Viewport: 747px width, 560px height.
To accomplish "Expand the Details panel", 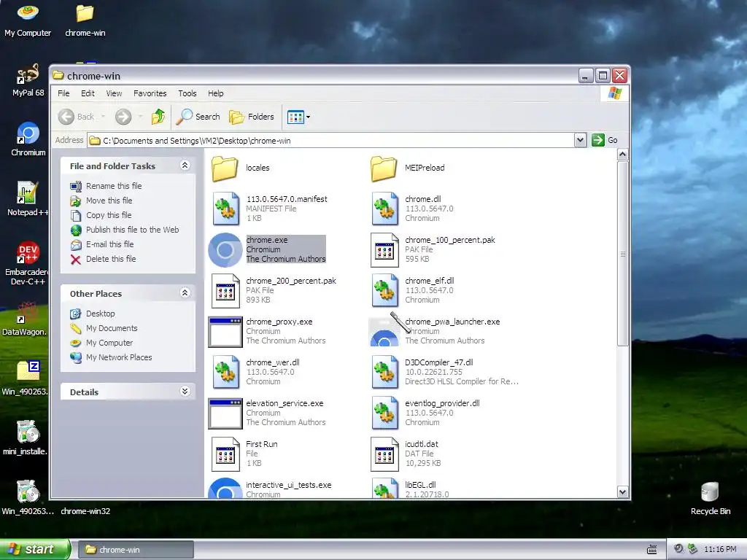I will pyautogui.click(x=185, y=392).
